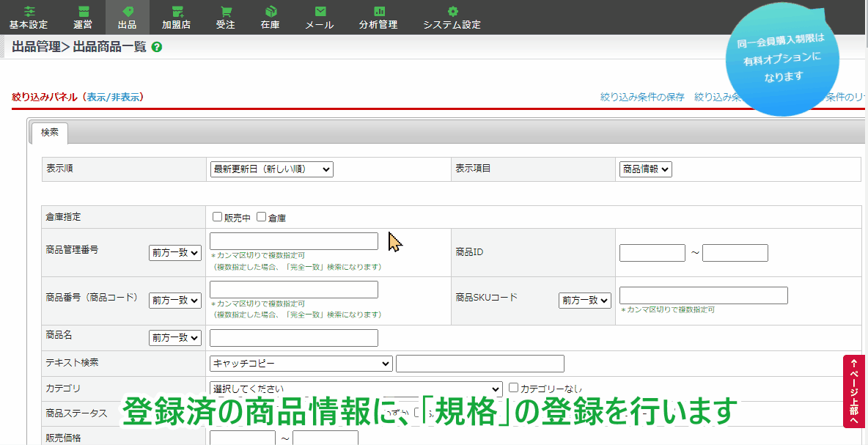Screen dimensions: 868x445
Task: Open the 加盟店 shop icon
Action: click(177, 12)
